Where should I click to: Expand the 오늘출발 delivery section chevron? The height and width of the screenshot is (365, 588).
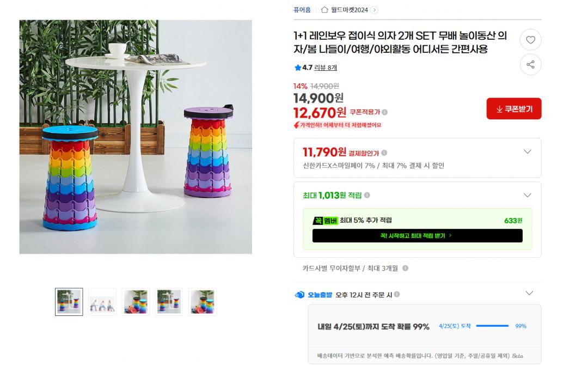pyautogui.click(x=529, y=293)
